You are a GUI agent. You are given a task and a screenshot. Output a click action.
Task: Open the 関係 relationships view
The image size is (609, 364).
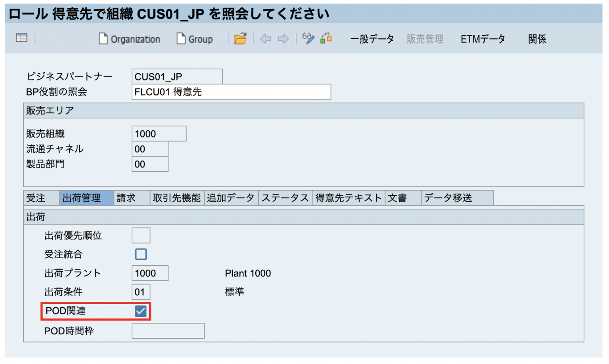click(537, 38)
